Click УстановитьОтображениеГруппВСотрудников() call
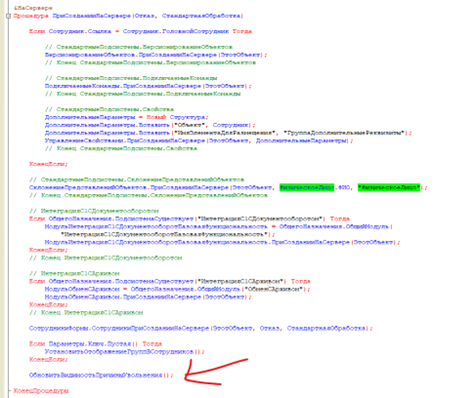The height and width of the screenshot is (398, 476). (124, 352)
